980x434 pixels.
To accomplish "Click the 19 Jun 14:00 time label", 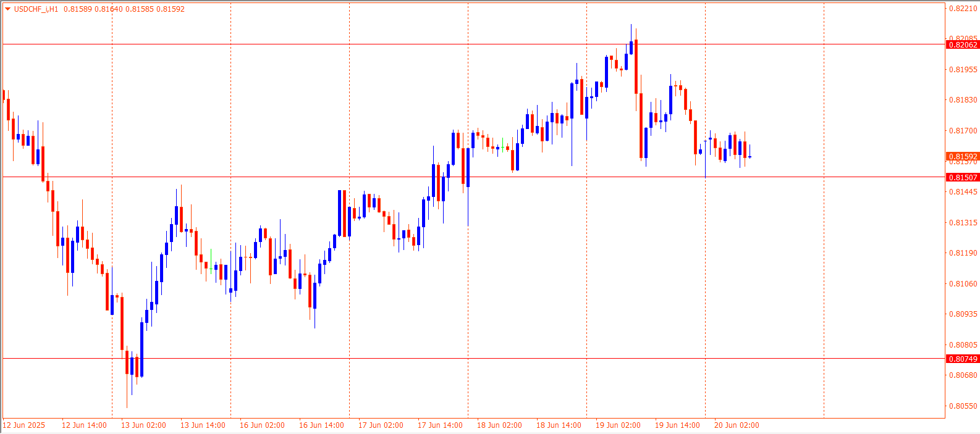I will click(x=677, y=425).
